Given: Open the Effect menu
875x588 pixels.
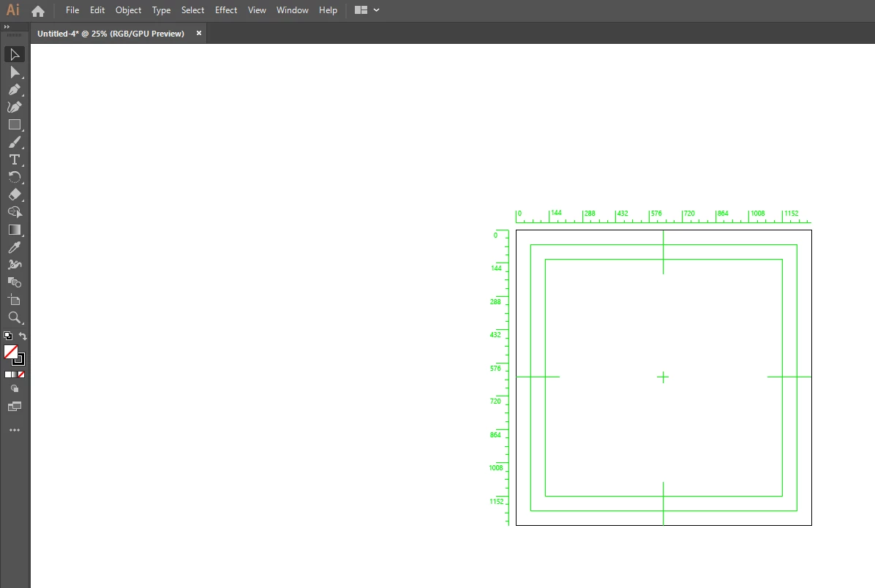Looking at the screenshot, I should (x=226, y=10).
